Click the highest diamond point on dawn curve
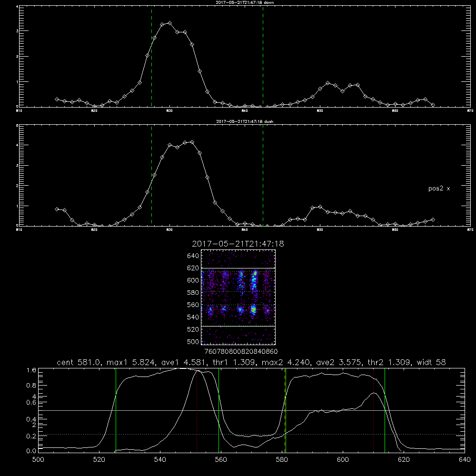476x476 pixels. [x=170, y=23]
